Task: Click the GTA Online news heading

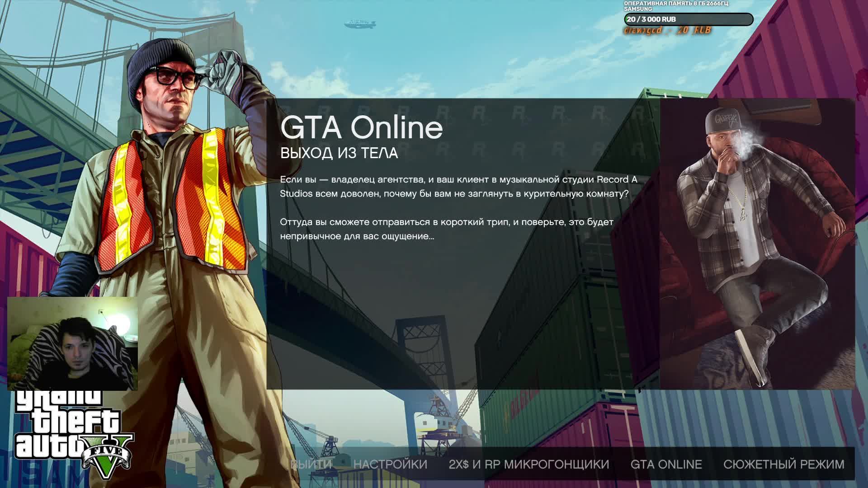Action: 361,128
